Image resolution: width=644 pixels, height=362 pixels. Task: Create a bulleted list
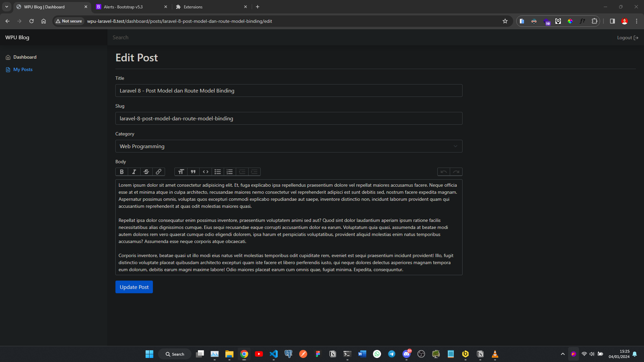coord(217,172)
